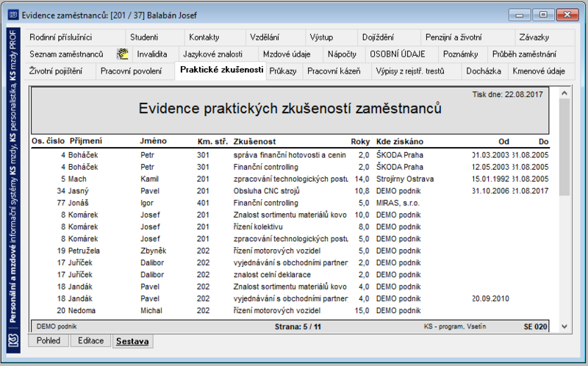The width and height of the screenshot is (588, 366).
Task: Click 'správa finanční hotovosti a cenin' entry
Action: point(290,155)
